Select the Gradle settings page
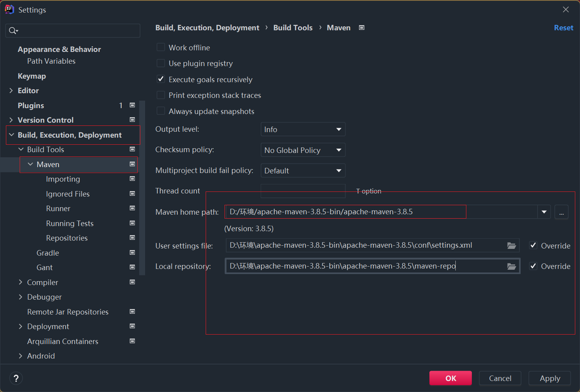 [48, 253]
